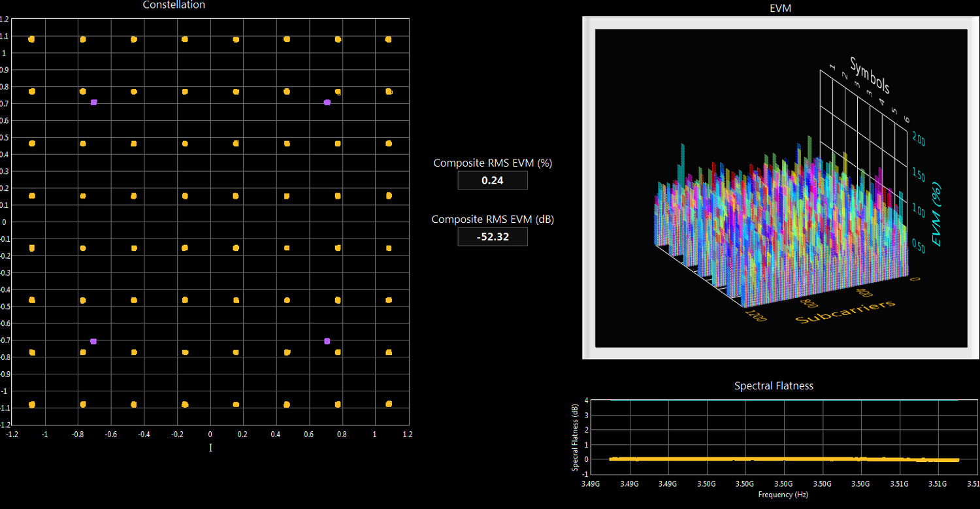This screenshot has width=980, height=509.
Task: Click a yellow constellation point near the top-right corner
Action: coord(387,39)
